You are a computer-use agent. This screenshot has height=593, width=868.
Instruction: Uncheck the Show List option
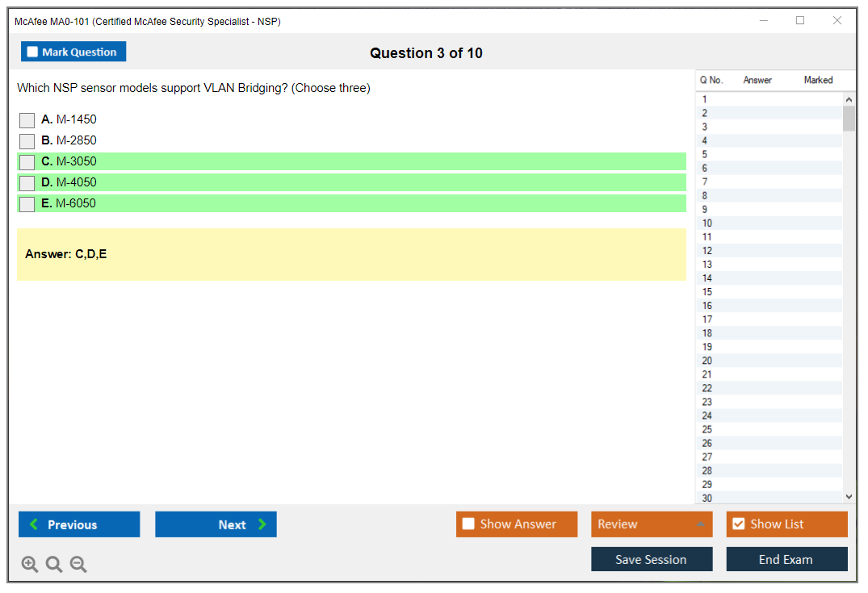point(738,524)
